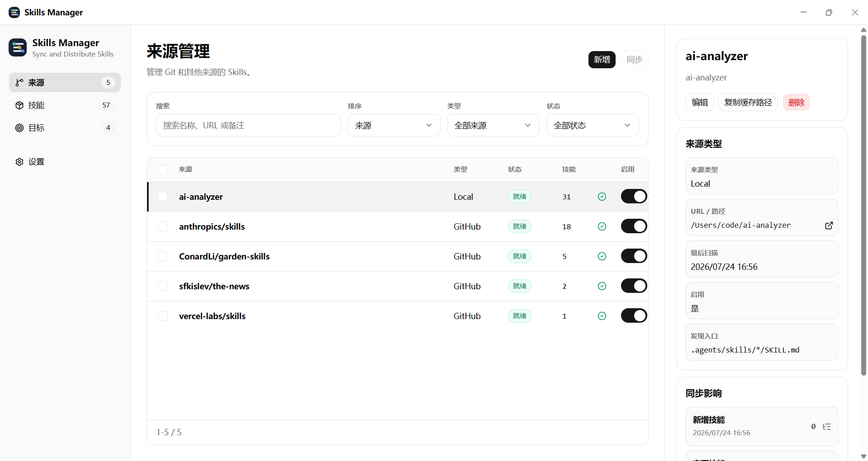This screenshot has width=868, height=461.
Task: Click the 新增 button
Action: (x=602, y=60)
